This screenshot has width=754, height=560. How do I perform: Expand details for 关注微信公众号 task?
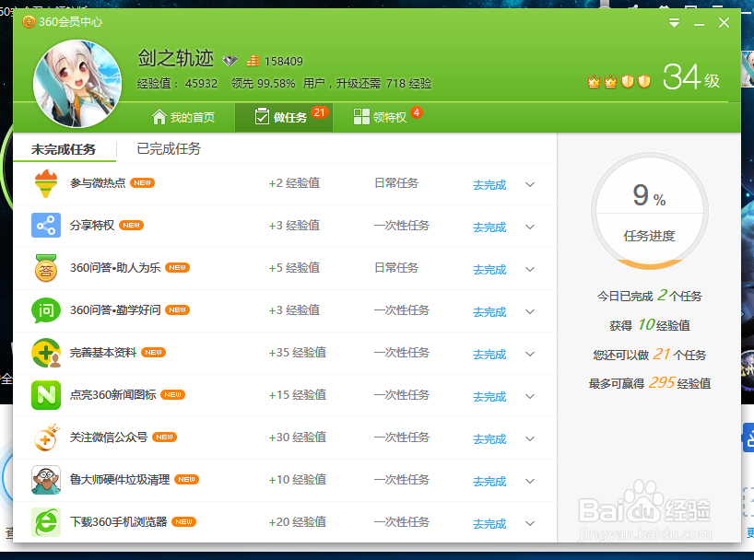pos(530,438)
